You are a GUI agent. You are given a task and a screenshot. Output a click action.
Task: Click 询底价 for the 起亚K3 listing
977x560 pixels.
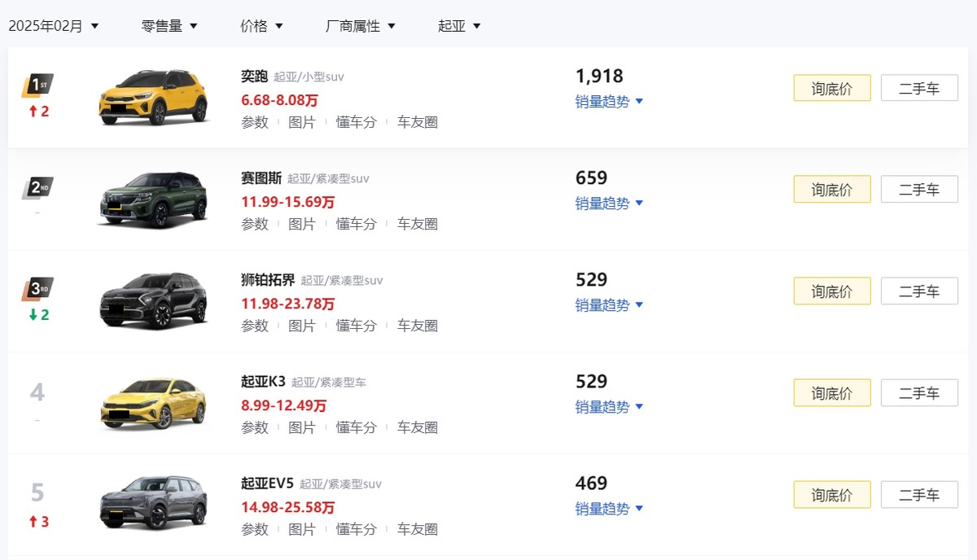pos(831,392)
